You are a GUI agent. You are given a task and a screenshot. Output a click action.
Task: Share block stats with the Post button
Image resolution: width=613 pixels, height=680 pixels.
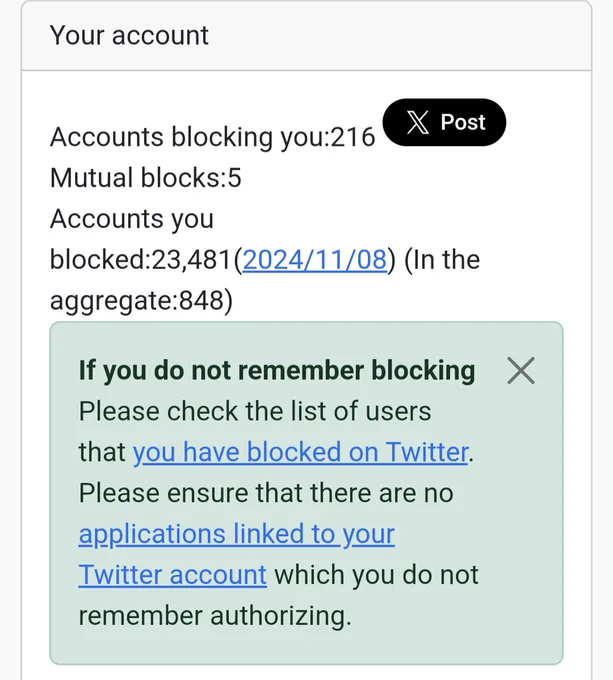tap(444, 122)
